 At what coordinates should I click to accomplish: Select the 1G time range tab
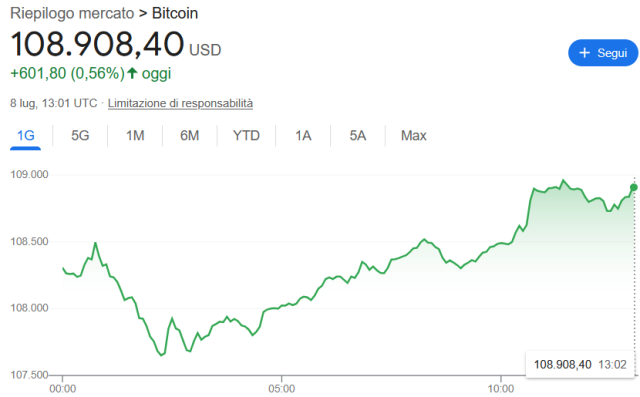[25, 135]
